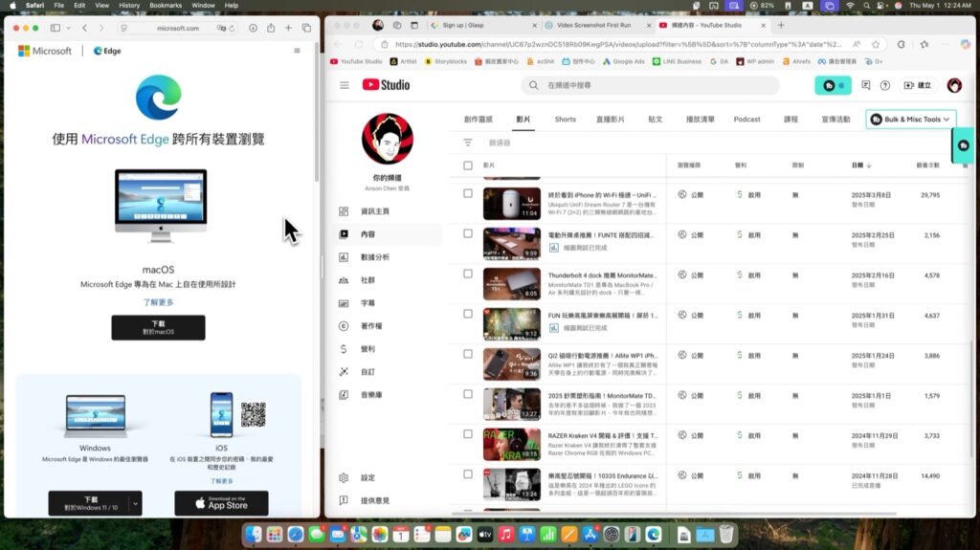
Task: Expand Windows download options arrow in Safari
Action: pyautogui.click(x=135, y=503)
